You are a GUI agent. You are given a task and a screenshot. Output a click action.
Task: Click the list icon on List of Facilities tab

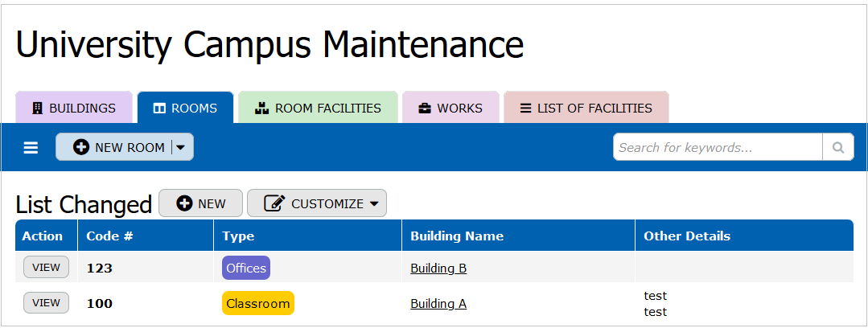pyautogui.click(x=525, y=109)
